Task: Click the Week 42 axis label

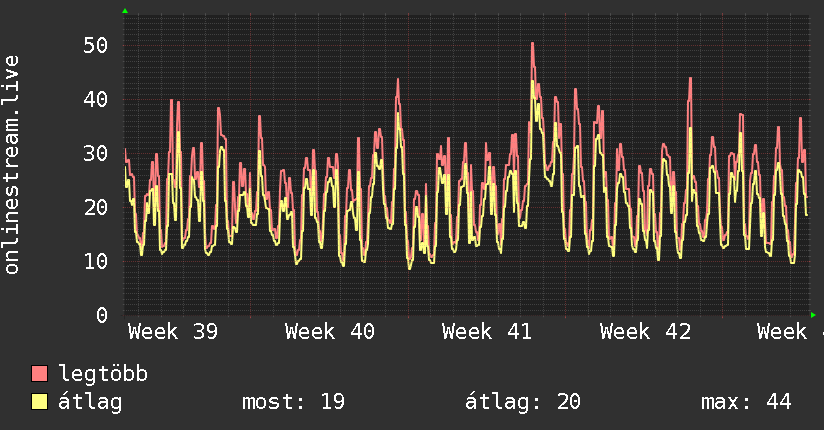Action: (645, 332)
